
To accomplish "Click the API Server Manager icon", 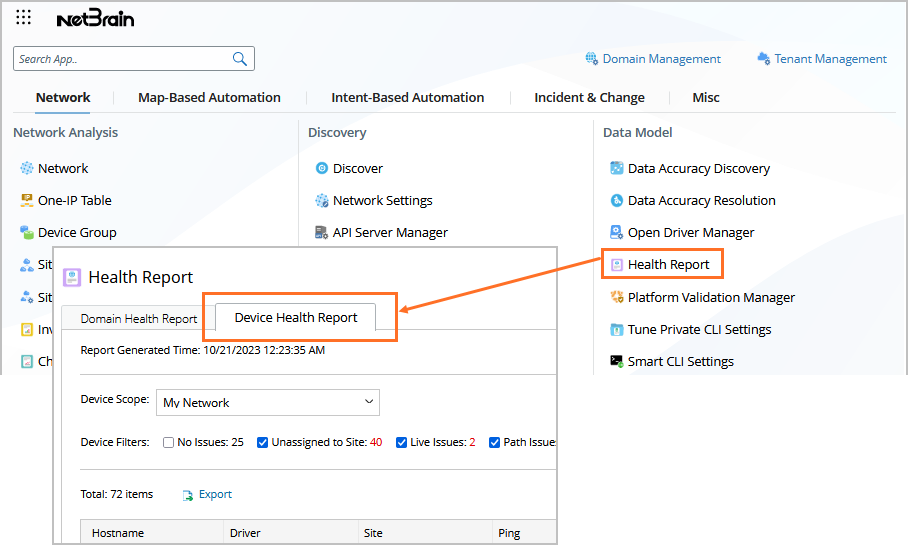I will tap(322, 232).
